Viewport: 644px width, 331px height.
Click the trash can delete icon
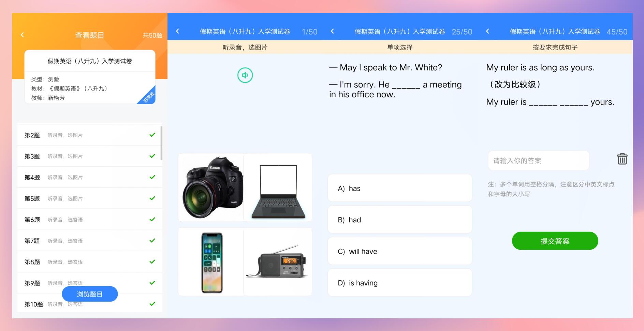[622, 159]
